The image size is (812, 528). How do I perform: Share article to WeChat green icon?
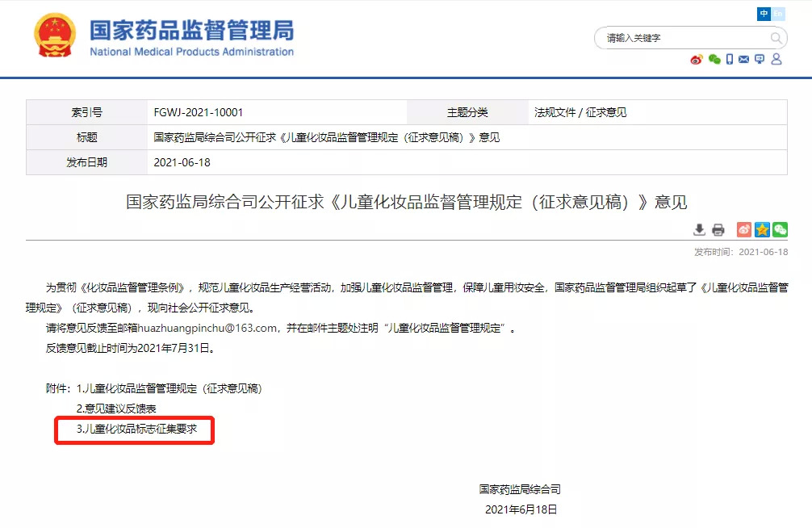(780, 229)
